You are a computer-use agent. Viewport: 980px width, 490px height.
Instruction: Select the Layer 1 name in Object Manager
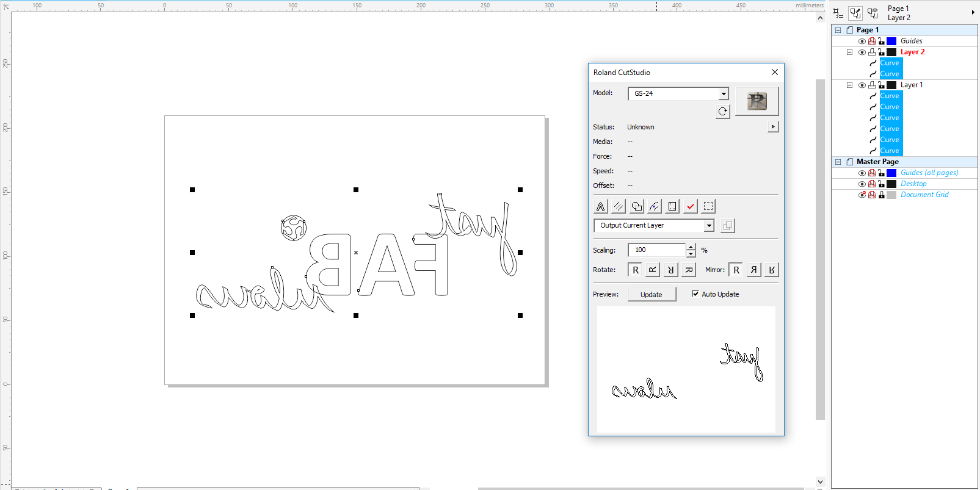pyautogui.click(x=912, y=85)
